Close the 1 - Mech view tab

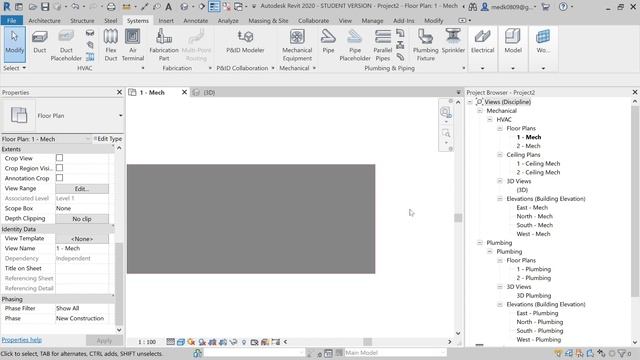tap(184, 92)
